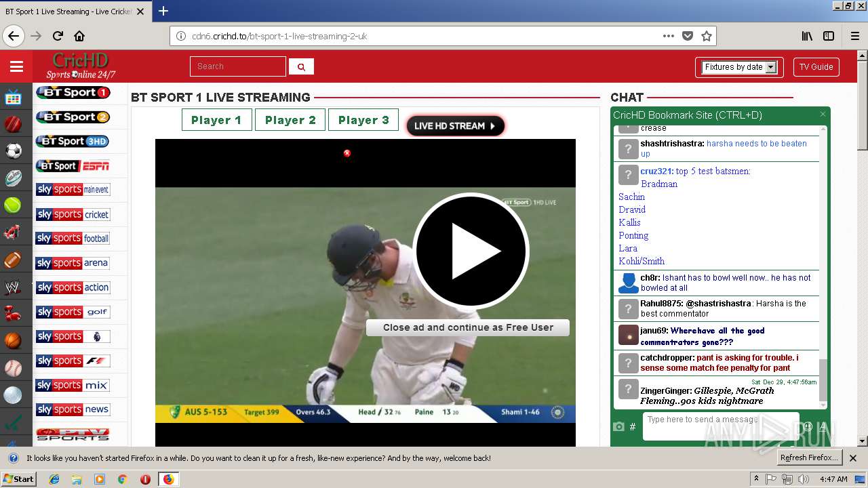The height and width of the screenshot is (488, 868).
Task: Open a new browser tab
Action: tap(163, 11)
